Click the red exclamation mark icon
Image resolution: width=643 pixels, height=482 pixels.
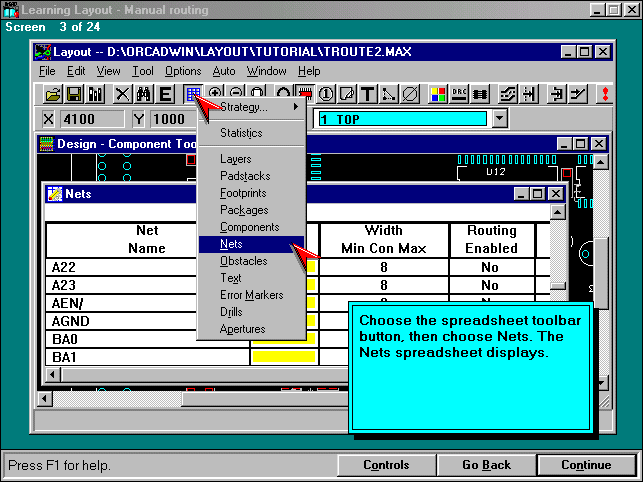605,94
